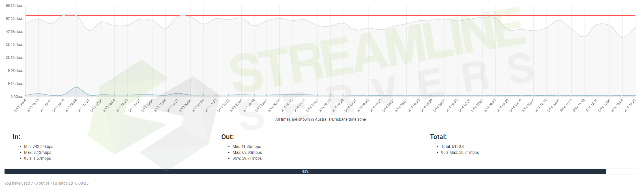This screenshot has height=190, width=644.
Task: Select the 95% Max: 59.71mbps value
Action: (x=460, y=152)
